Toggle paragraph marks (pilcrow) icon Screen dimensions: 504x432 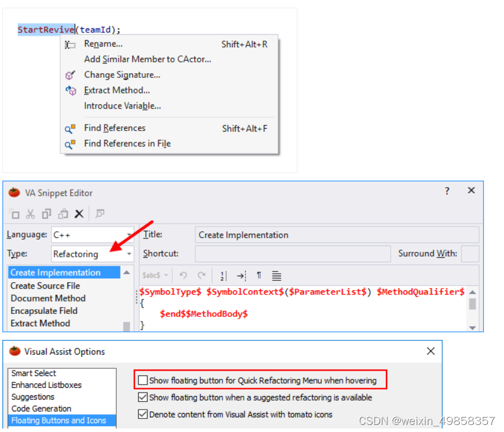coord(259,276)
